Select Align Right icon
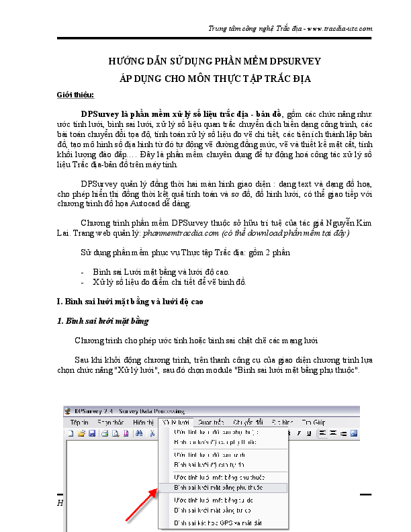This screenshot has height=532, width=411. (x=343, y=433)
